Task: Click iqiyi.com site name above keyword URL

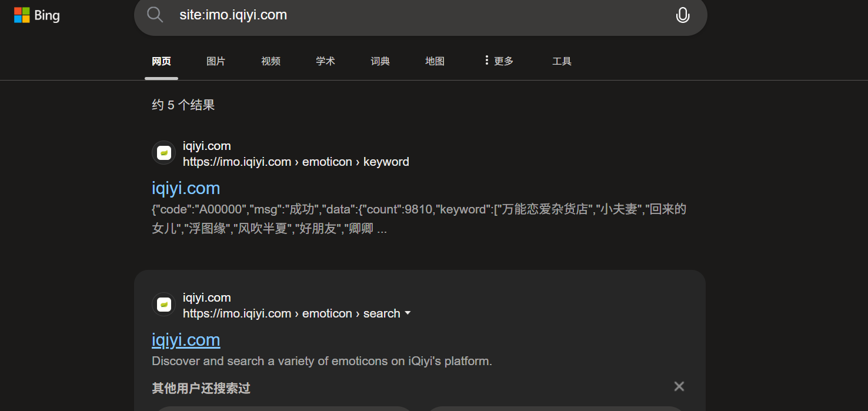Action: [x=207, y=146]
